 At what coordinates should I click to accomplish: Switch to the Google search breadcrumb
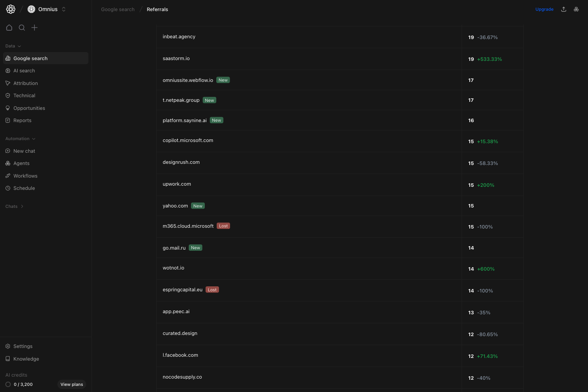(118, 9)
